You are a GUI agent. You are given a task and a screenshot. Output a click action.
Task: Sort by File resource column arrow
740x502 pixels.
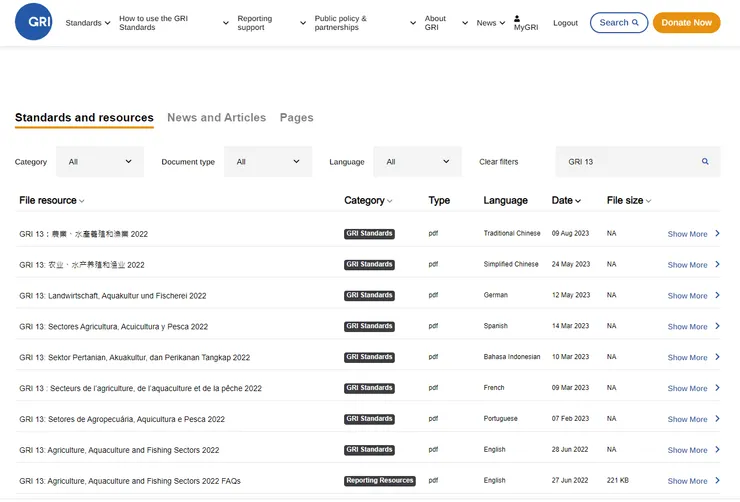tap(82, 201)
